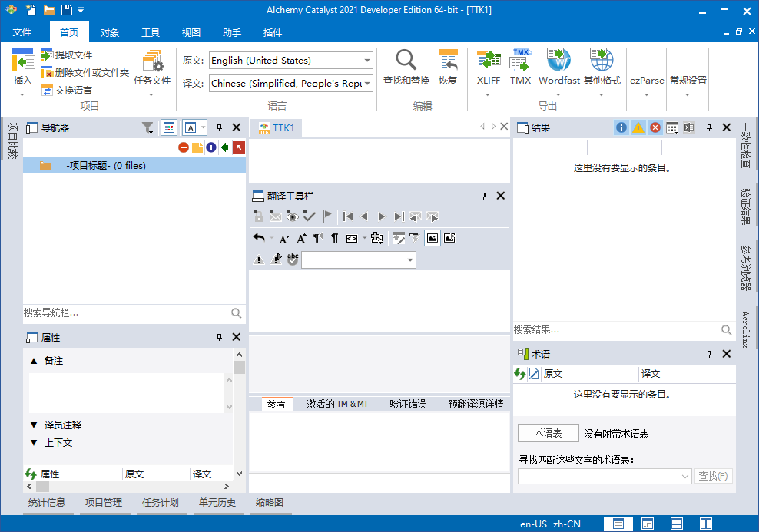Click the green left arrow in navigator
The height and width of the screenshot is (532, 759).
(224, 147)
